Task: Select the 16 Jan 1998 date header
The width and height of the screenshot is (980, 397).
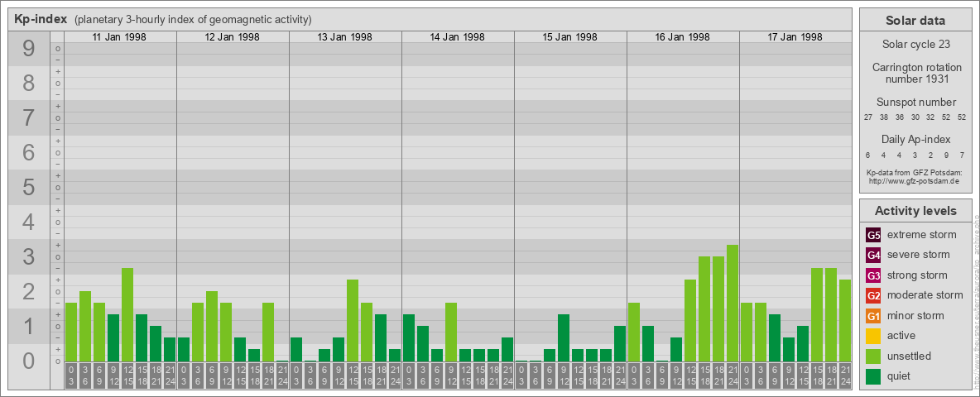Action: (x=682, y=37)
